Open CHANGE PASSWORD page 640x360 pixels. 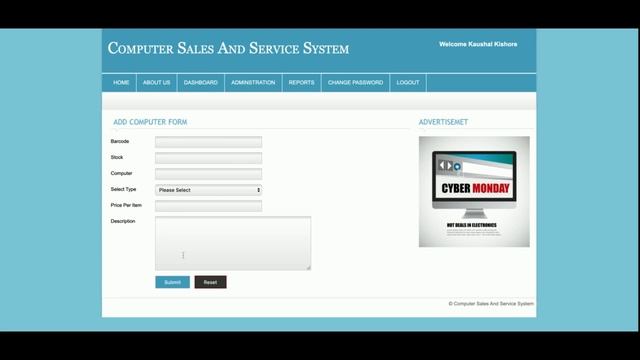pyautogui.click(x=355, y=82)
